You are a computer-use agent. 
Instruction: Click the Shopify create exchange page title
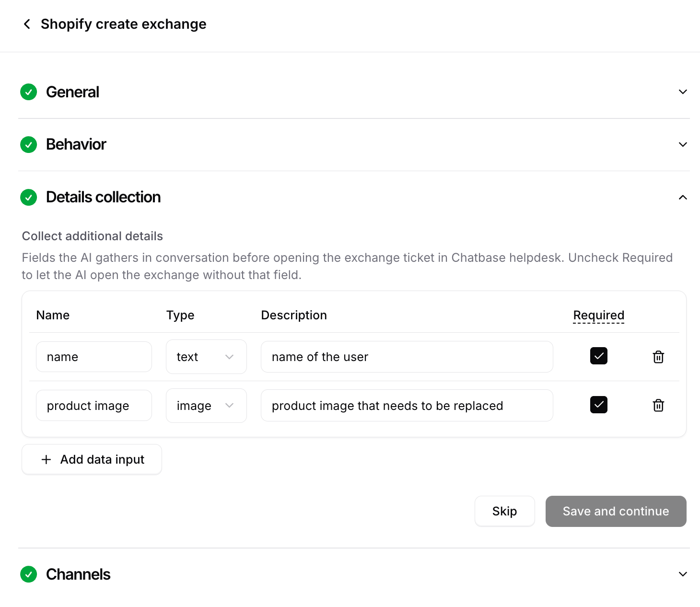tap(123, 24)
